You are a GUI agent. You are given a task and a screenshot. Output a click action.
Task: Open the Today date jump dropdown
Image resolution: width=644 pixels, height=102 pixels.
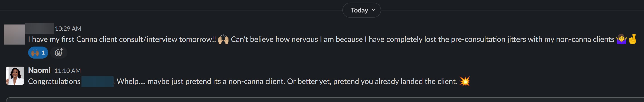(361, 10)
